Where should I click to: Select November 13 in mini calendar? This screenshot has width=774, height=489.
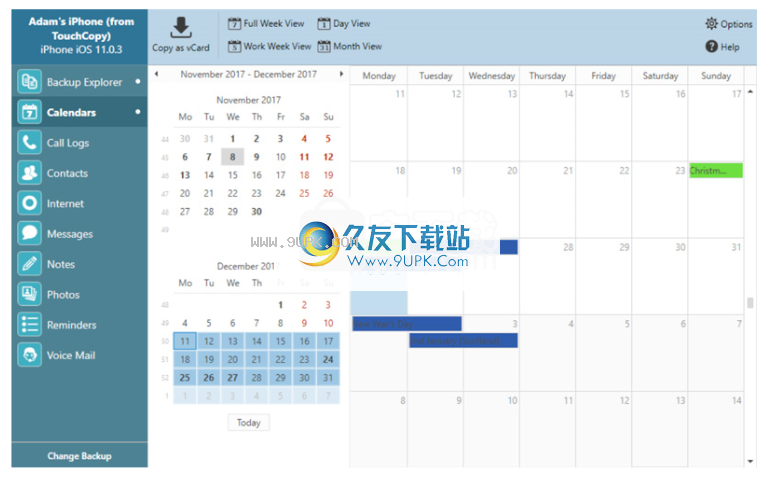tap(185, 175)
